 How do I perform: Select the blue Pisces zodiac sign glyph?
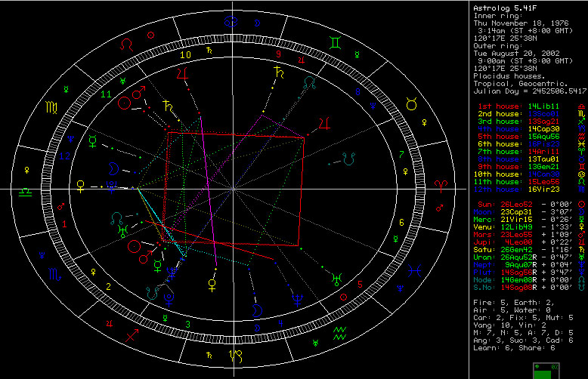tap(415, 268)
